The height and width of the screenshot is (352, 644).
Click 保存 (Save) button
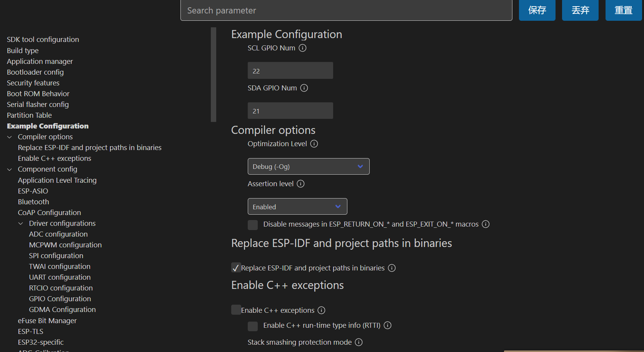click(x=537, y=10)
